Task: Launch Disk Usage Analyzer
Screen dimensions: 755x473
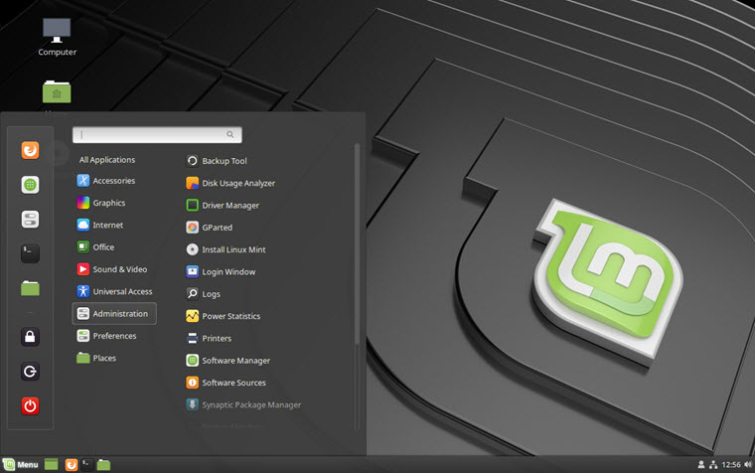Action: [x=230, y=183]
